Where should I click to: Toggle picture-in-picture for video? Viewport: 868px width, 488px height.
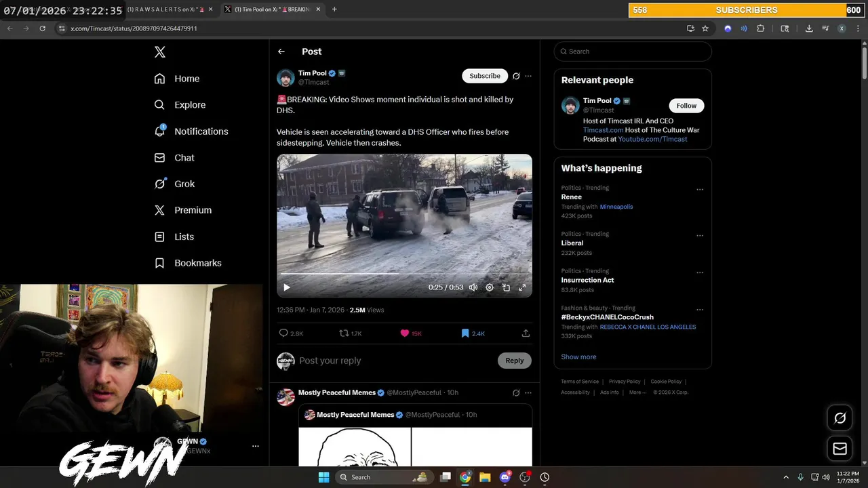(x=506, y=287)
